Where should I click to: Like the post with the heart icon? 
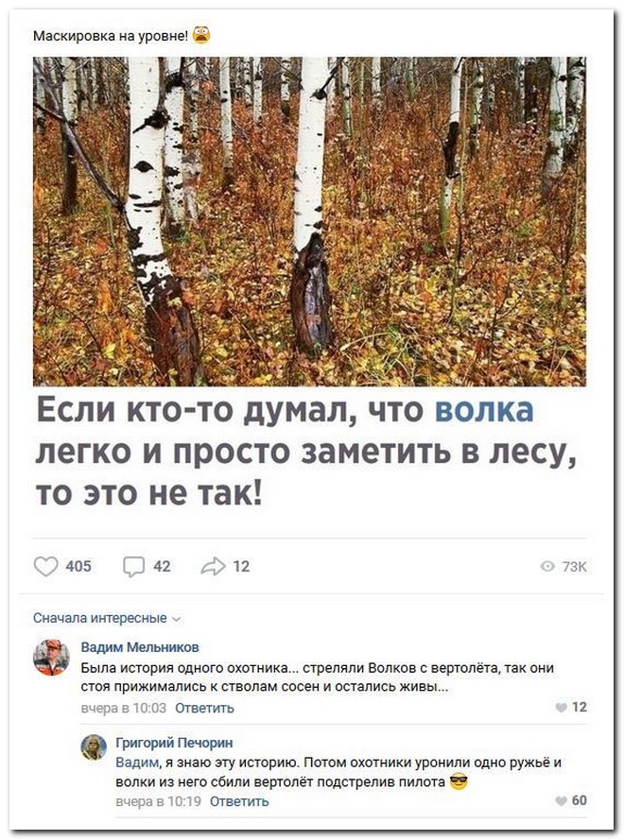[x=45, y=566]
